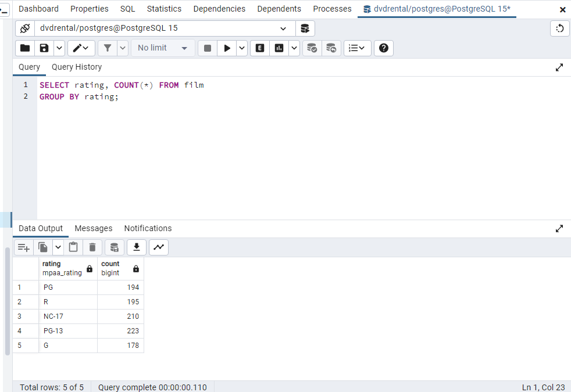Add a new row to the result grid

tap(23, 247)
